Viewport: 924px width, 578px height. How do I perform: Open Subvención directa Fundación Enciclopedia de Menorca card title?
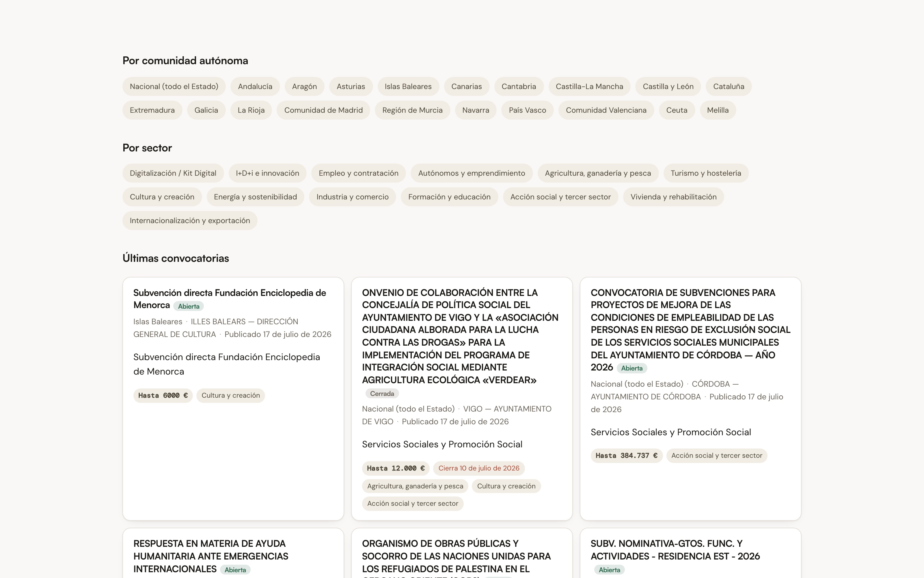[230, 299]
